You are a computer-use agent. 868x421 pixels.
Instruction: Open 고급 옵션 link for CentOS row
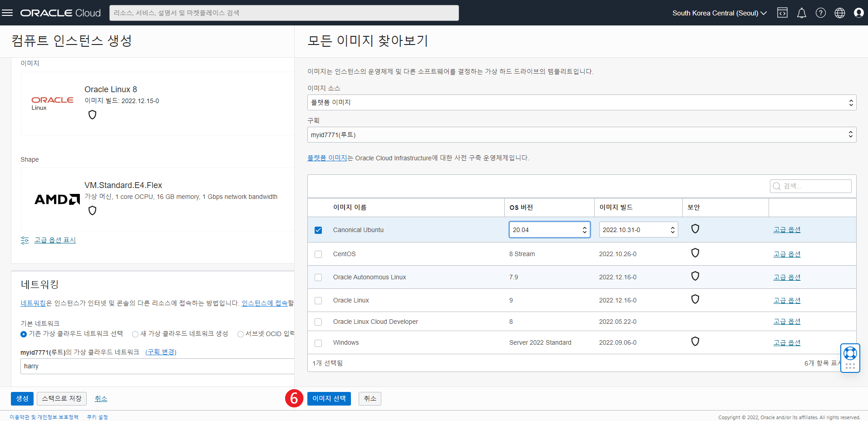tap(787, 254)
